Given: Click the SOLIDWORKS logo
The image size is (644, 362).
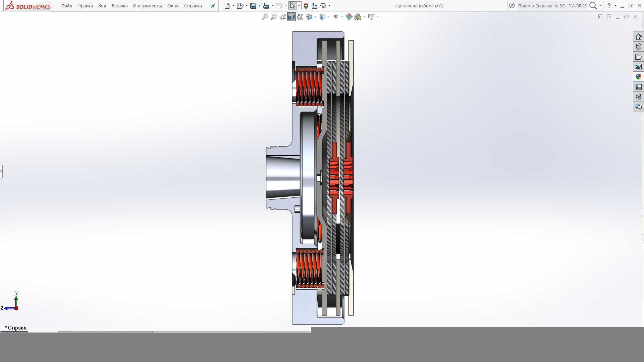Looking at the screenshot, I should click(x=28, y=6).
